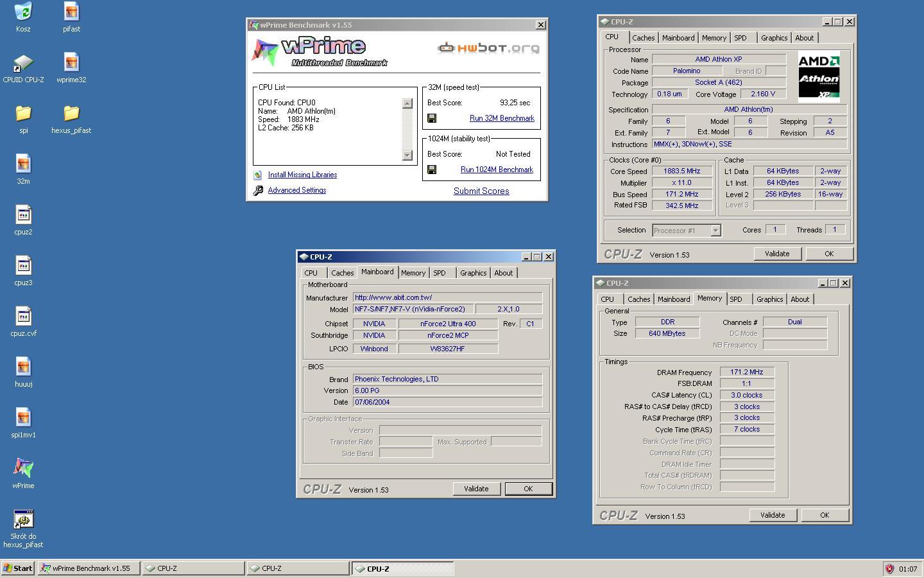Image resolution: width=924 pixels, height=578 pixels.
Task: Open Memory tab in Mainboard CPU-Z window
Action: point(413,273)
